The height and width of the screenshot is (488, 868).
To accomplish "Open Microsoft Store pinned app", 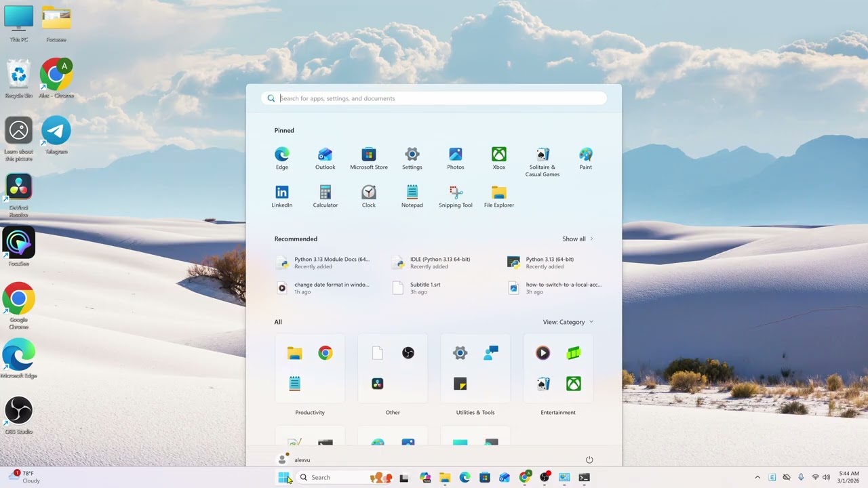I will (x=369, y=159).
